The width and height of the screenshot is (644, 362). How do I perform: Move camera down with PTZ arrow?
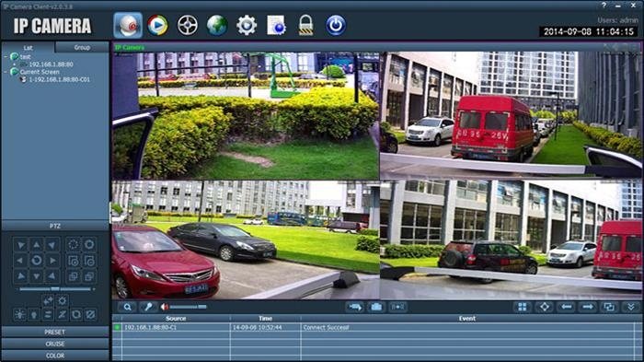(37, 276)
